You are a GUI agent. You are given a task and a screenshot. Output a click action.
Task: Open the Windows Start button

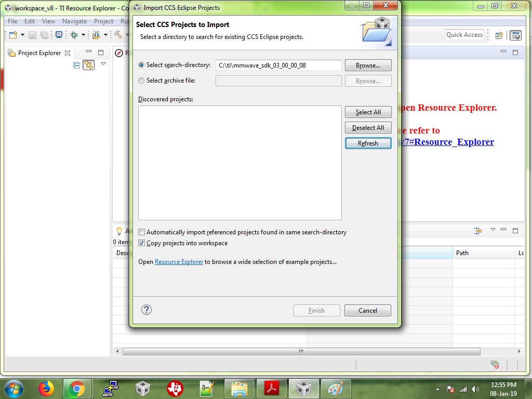(14, 389)
